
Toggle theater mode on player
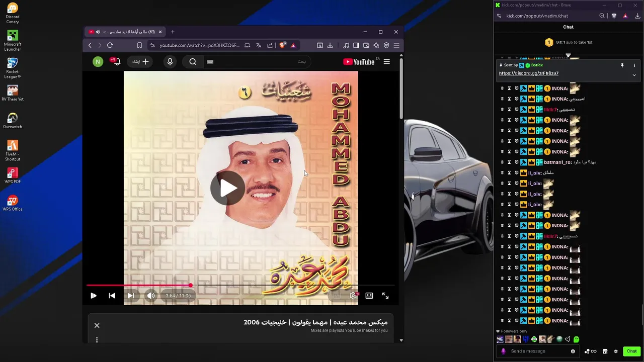(369, 296)
